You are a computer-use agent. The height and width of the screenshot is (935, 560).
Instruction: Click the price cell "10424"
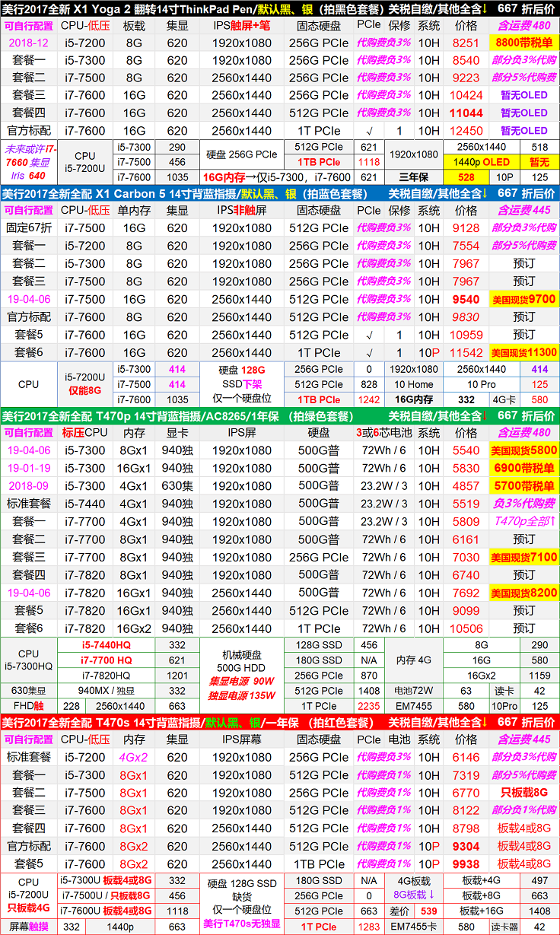coord(466,95)
